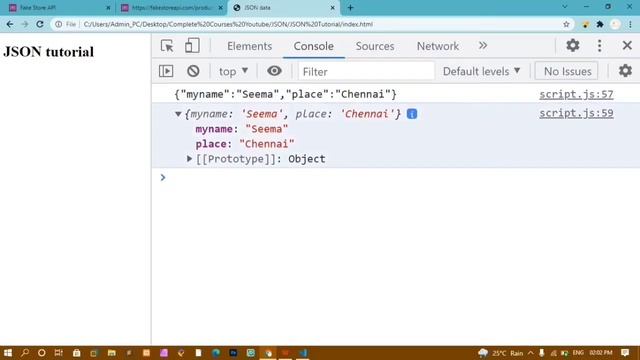
Task: Go forward in browser history
Action: click(24, 24)
